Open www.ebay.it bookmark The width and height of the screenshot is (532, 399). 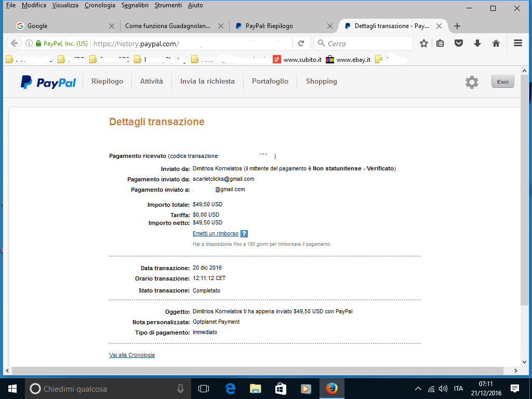coord(348,60)
